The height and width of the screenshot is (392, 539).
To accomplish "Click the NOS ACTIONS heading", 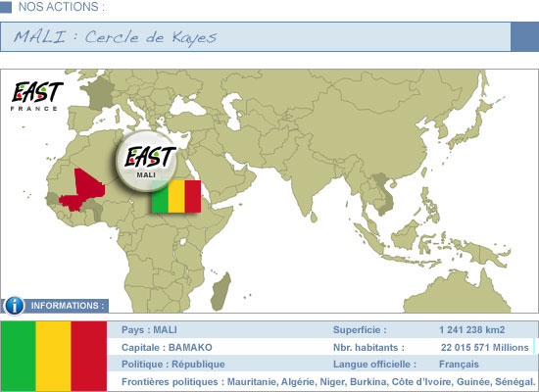I will click(61, 7).
